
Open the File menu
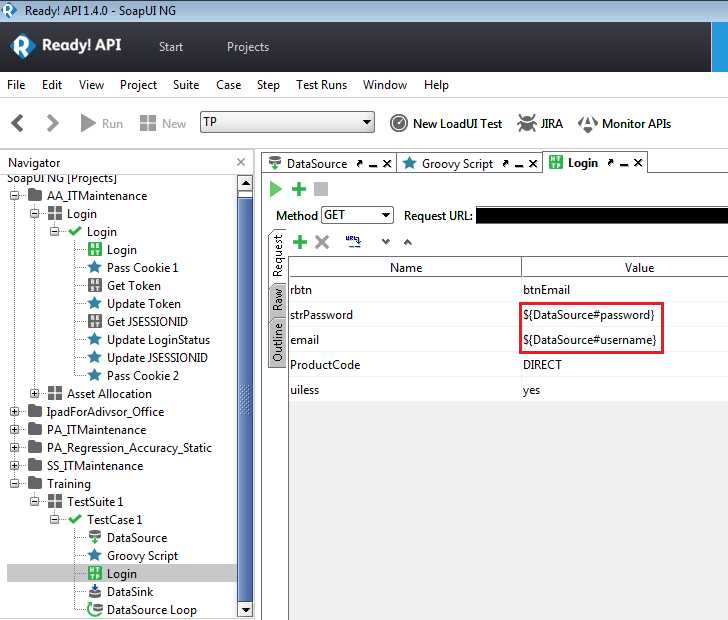16,85
